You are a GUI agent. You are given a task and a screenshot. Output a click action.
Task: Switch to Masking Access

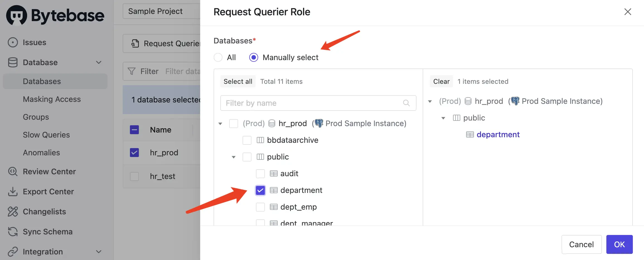[x=52, y=99]
